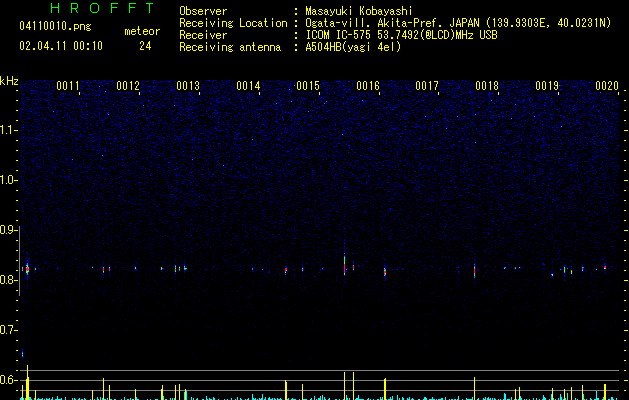
Task: Click the 0.7 kHz frequency axis label
Action: [x=8, y=330]
